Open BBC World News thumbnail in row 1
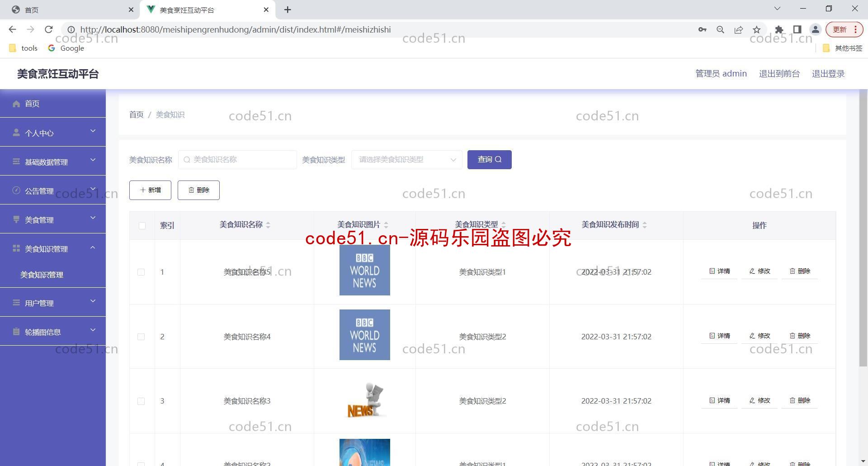The width and height of the screenshot is (868, 466). pyautogui.click(x=364, y=270)
